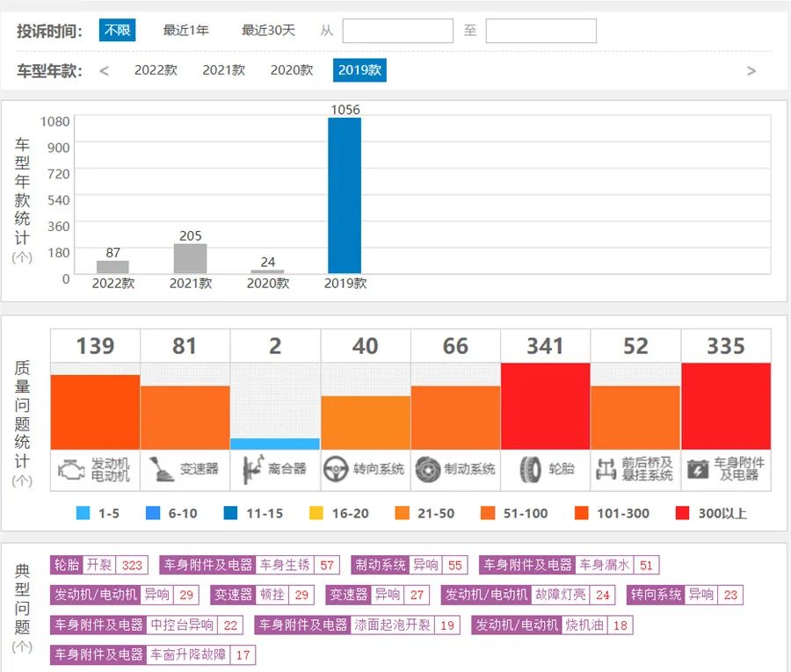
Task: Click the start date input field after 从
Action: [397, 32]
